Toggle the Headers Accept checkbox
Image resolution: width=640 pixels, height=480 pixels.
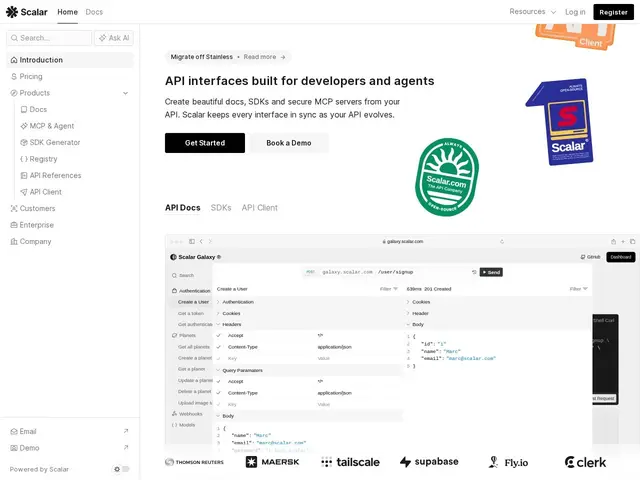point(219,336)
